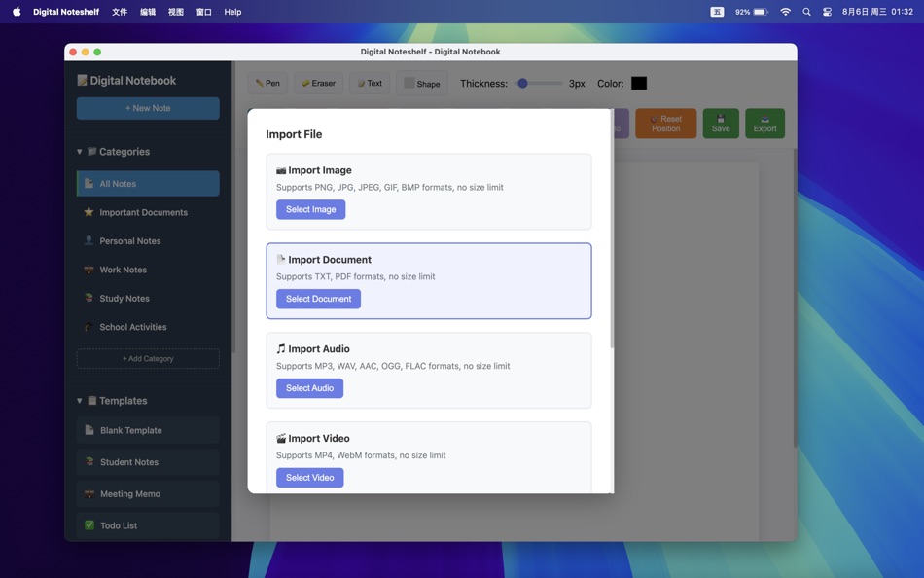Click the Todo List checkmark icon
Image resolution: width=924 pixels, height=578 pixels.
point(89,524)
